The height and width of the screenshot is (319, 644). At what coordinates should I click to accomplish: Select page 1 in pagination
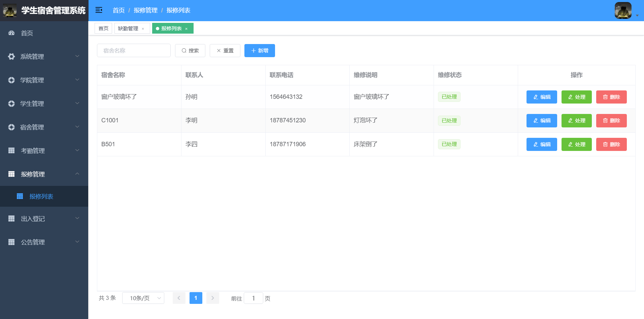[x=196, y=298]
